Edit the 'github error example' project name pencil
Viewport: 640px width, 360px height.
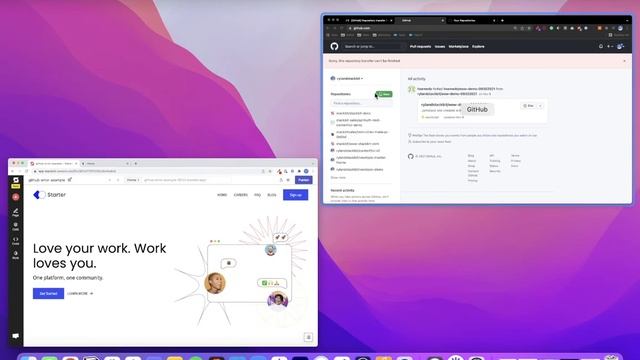coord(70,180)
